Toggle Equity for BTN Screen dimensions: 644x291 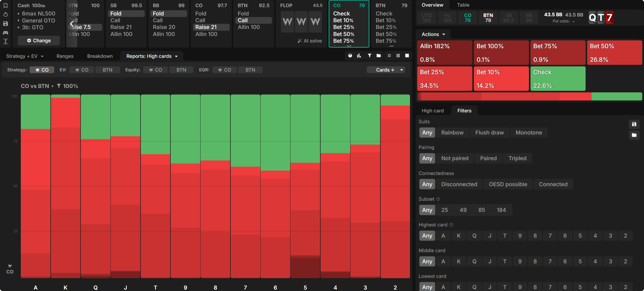(x=181, y=70)
